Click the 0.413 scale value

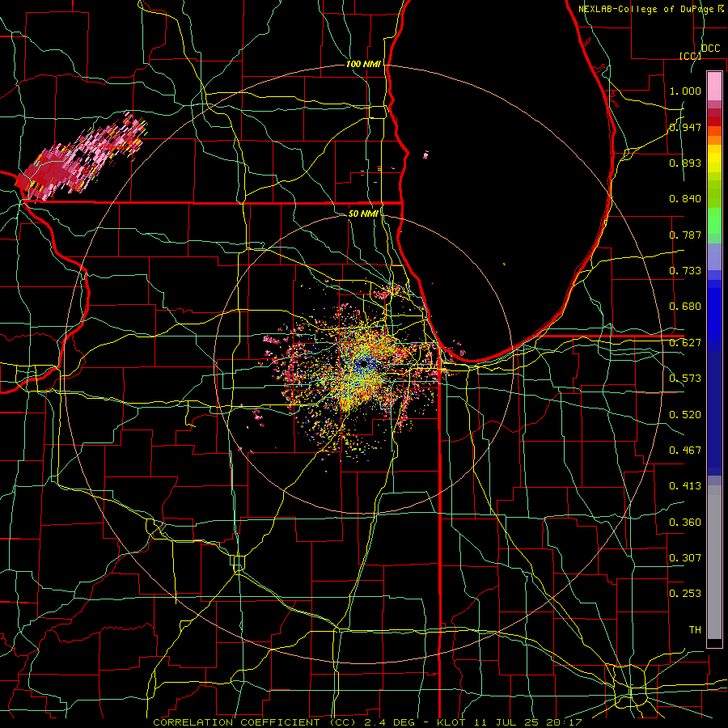685,486
